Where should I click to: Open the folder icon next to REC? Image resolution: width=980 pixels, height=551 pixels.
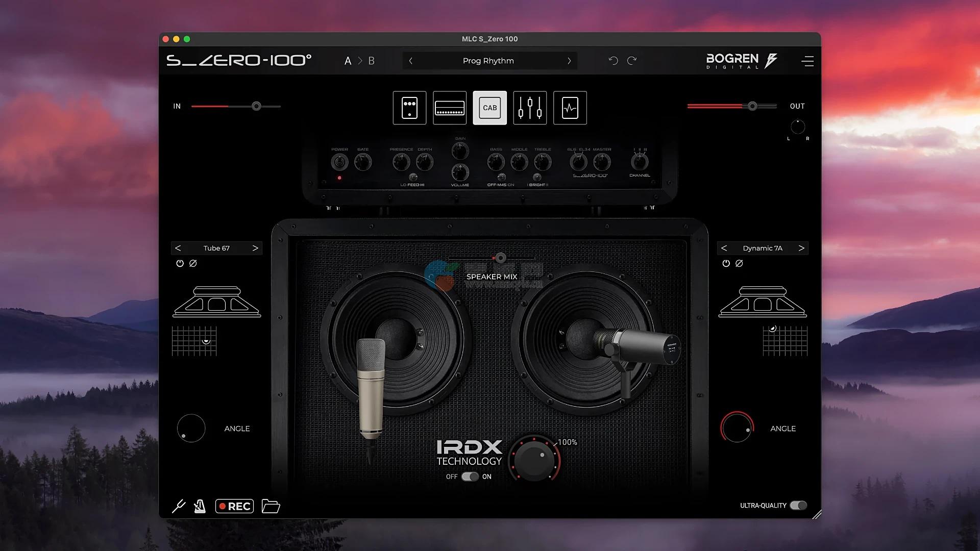tap(271, 506)
